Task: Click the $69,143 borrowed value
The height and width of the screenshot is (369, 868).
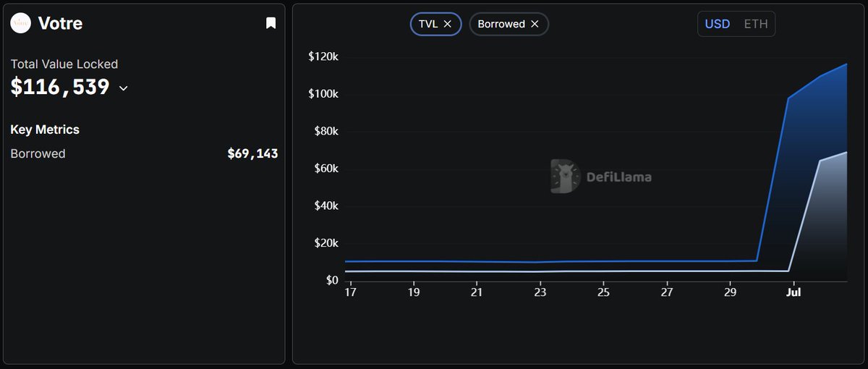Action: [252, 153]
